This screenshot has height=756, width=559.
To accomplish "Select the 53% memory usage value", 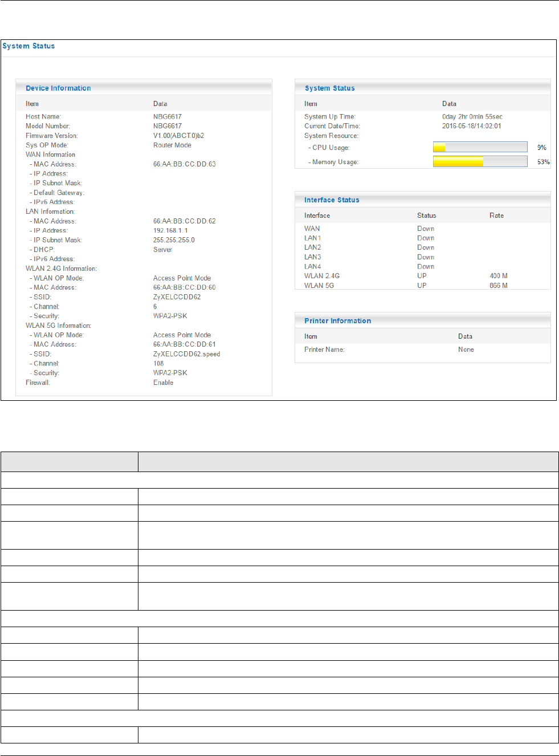I will 544,162.
